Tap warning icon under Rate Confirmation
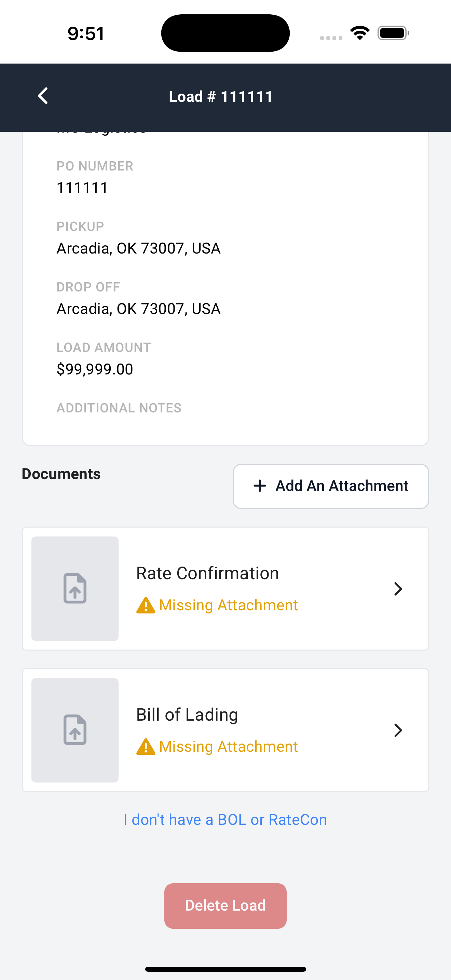This screenshot has width=451, height=980. coord(146,605)
